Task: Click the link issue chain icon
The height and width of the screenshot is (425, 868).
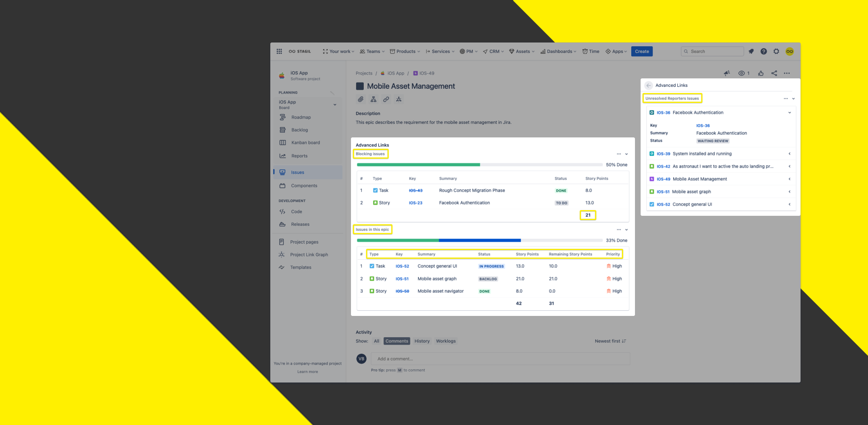Action: point(386,99)
